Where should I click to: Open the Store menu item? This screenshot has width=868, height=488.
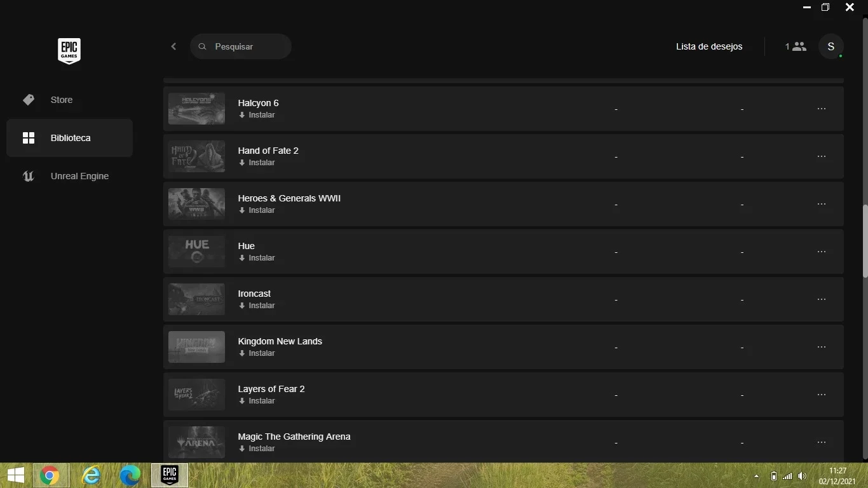click(x=69, y=100)
